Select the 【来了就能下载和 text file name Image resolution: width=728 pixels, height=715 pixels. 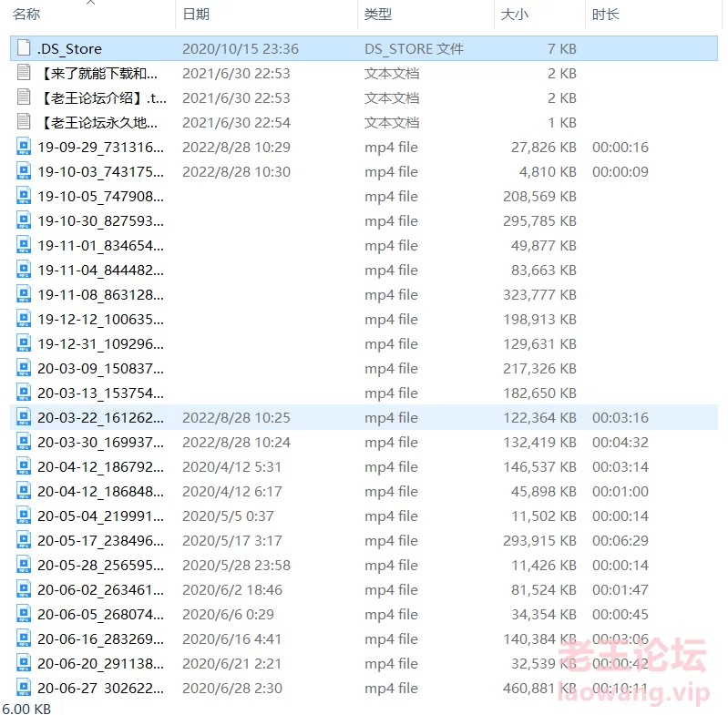pyautogui.click(x=99, y=73)
